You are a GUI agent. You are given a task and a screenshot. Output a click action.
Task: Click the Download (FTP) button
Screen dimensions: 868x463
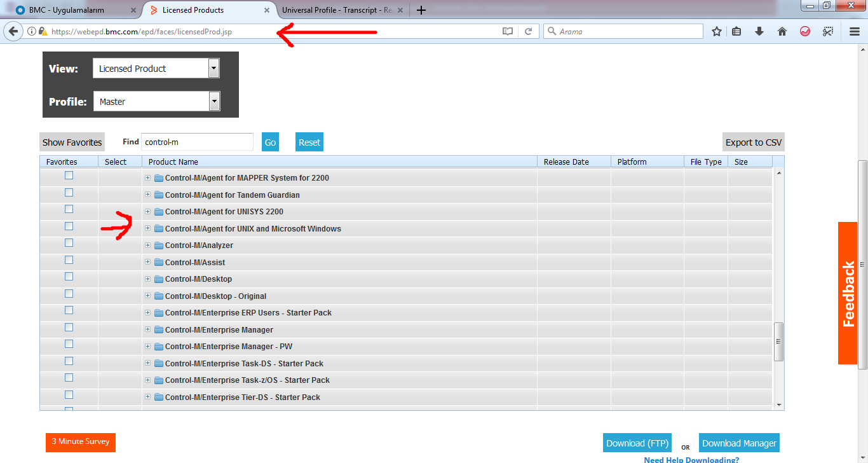click(x=637, y=443)
